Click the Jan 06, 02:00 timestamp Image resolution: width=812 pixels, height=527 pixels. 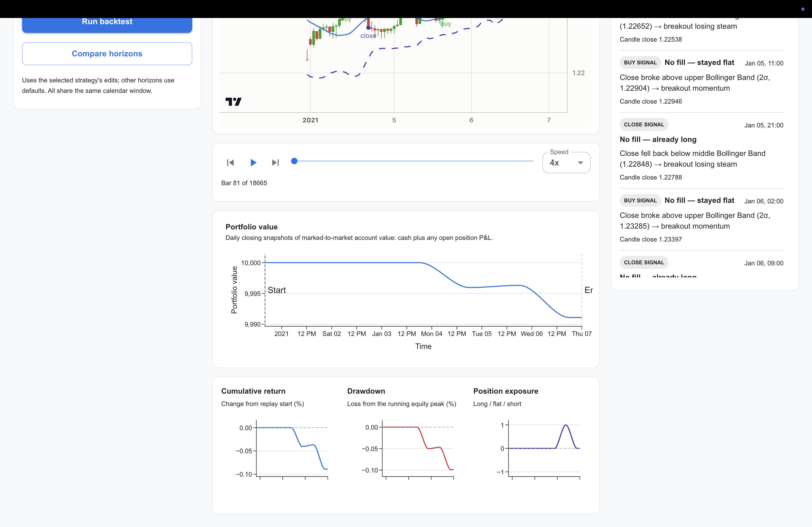click(x=764, y=201)
